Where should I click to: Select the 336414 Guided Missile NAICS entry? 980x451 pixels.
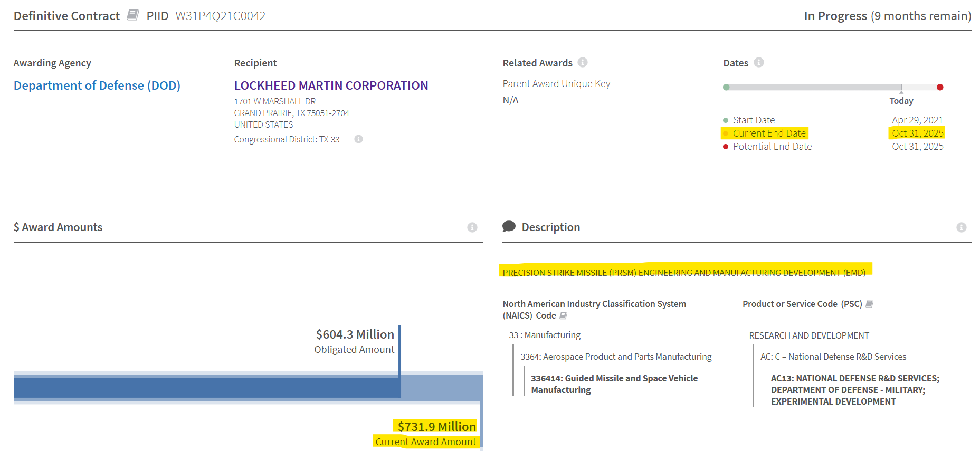[x=614, y=384]
